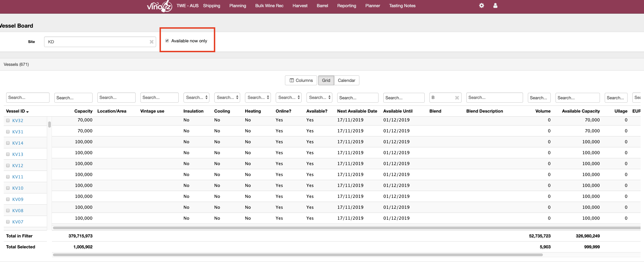
Task: Switch to Calendar view
Action: (x=346, y=81)
